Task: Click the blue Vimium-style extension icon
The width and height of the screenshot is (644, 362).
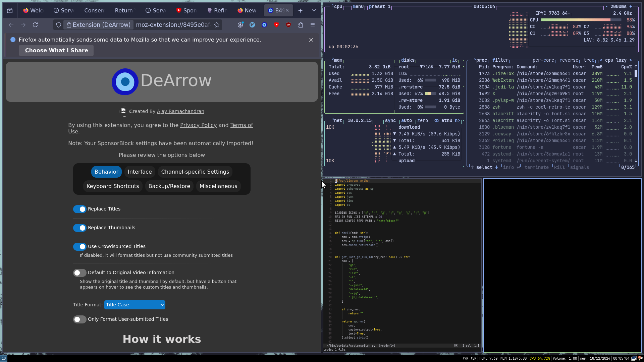Action: tap(252, 25)
